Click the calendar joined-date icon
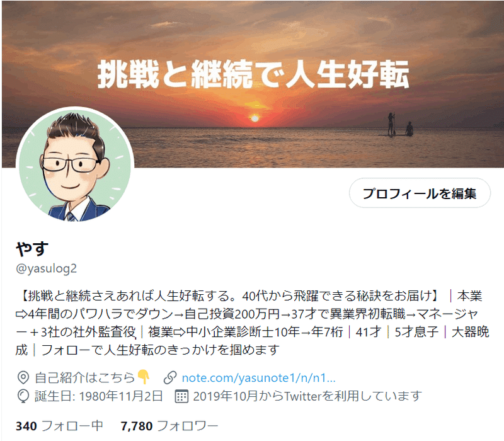 click(x=181, y=396)
